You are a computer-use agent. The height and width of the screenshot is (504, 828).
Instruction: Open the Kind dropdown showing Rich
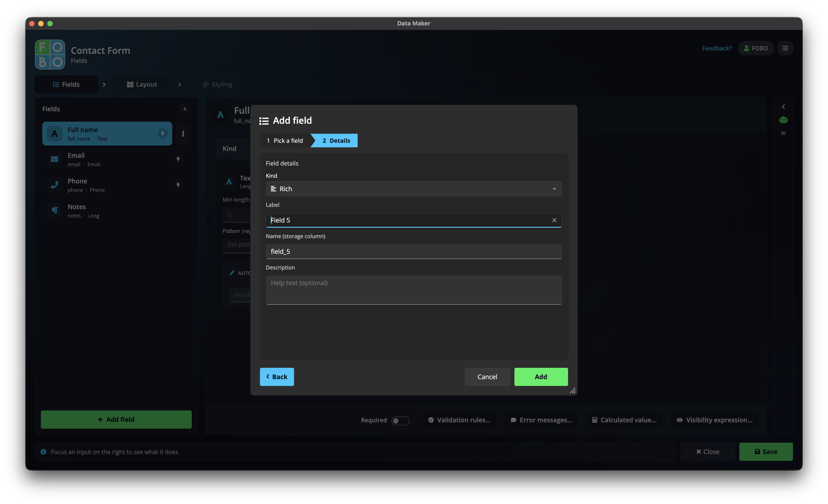coord(414,189)
